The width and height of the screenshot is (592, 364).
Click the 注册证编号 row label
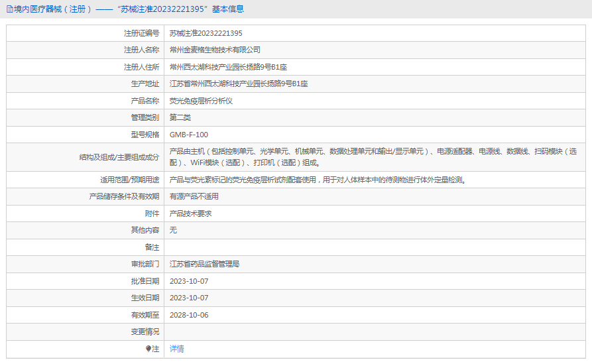[x=142, y=33]
